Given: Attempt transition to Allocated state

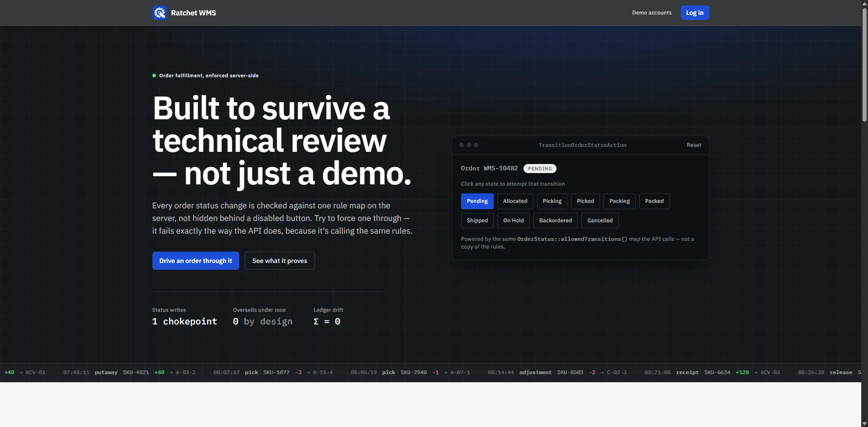Looking at the screenshot, I should 515,201.
